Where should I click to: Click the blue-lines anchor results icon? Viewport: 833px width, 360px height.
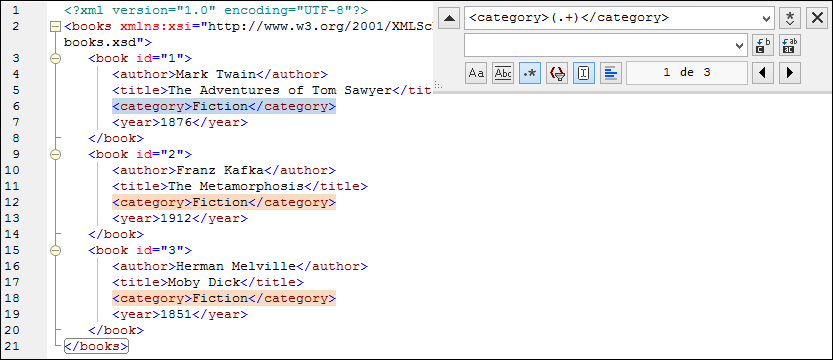611,73
